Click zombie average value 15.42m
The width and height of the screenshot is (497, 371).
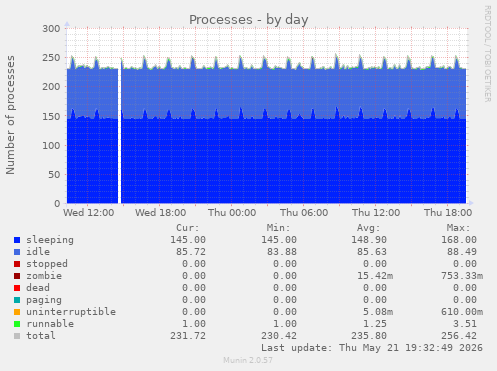pos(375,276)
